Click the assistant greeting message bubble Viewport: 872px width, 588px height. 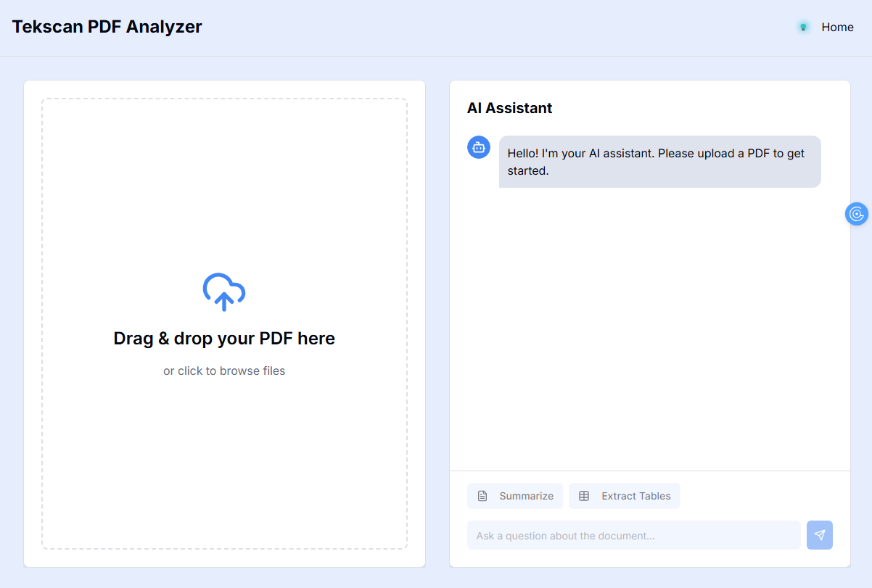point(660,162)
